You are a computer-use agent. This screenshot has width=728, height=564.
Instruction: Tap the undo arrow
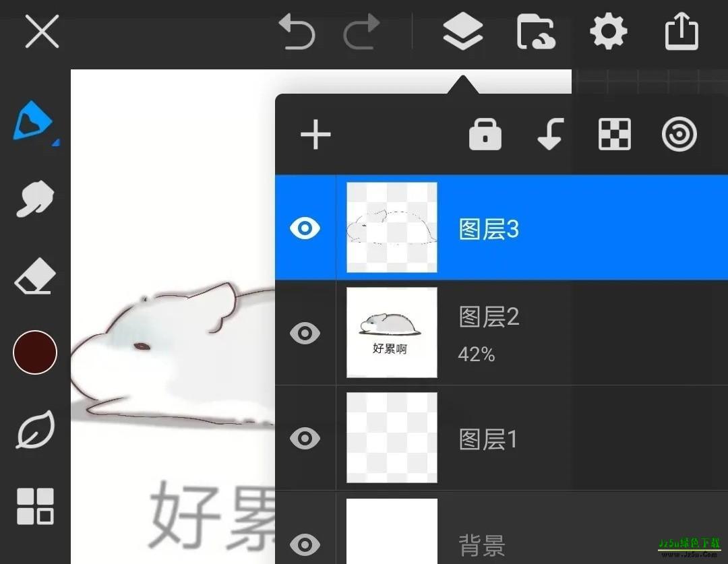click(x=298, y=31)
